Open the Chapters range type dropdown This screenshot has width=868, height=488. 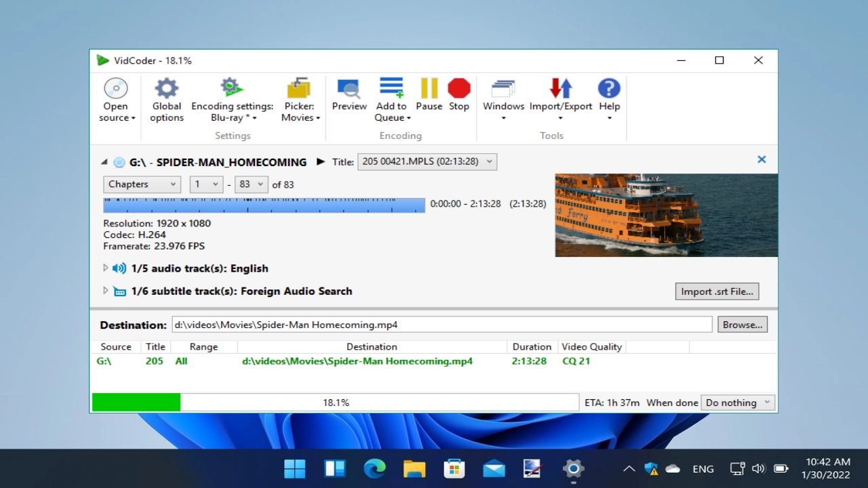pyautogui.click(x=142, y=184)
